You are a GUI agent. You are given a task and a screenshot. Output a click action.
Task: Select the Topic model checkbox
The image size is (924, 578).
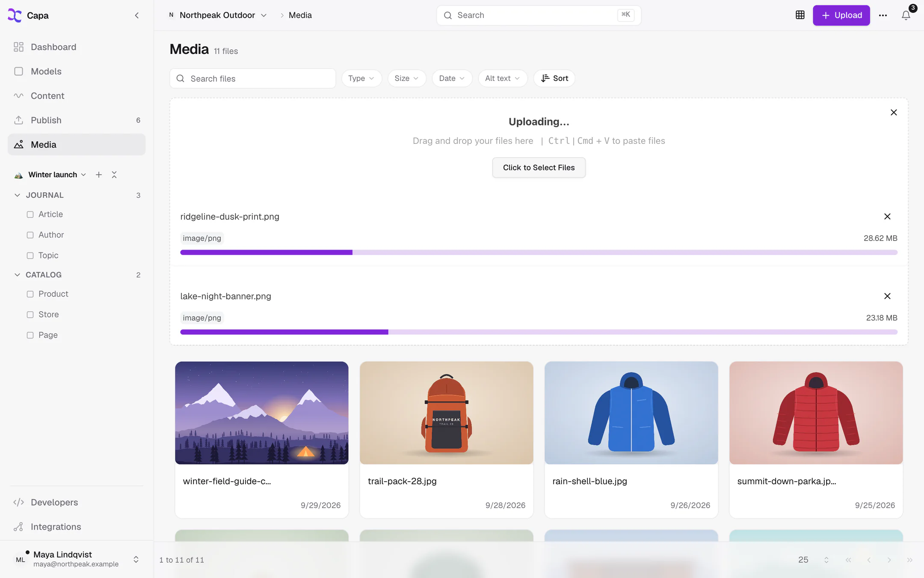[30, 256]
